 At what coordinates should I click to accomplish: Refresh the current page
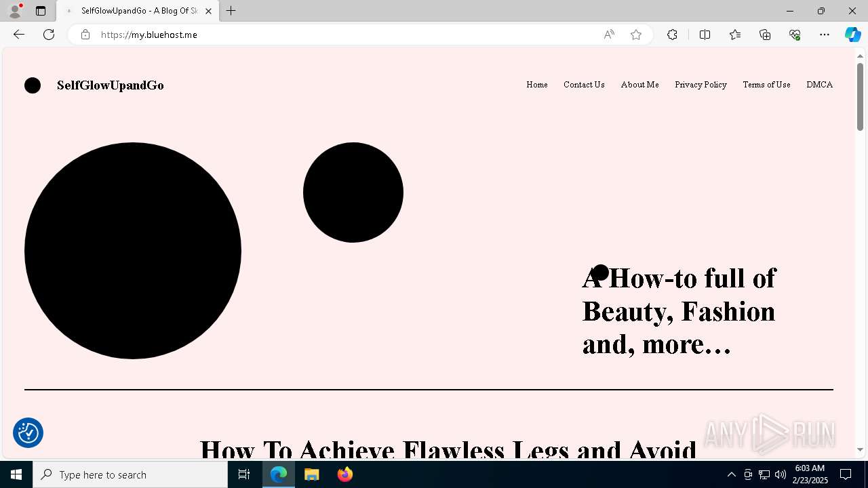click(x=49, y=35)
